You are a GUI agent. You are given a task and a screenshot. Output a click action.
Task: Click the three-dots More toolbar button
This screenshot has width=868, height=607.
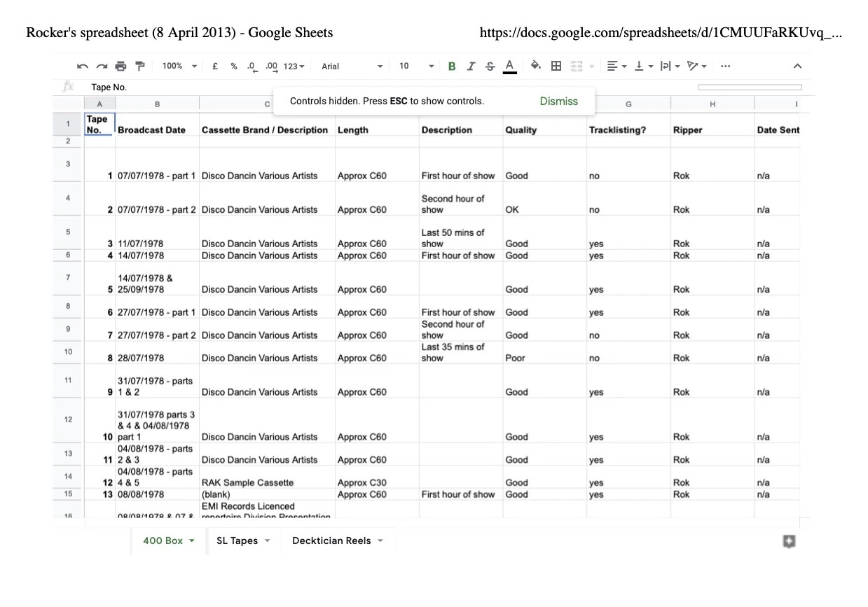point(725,67)
